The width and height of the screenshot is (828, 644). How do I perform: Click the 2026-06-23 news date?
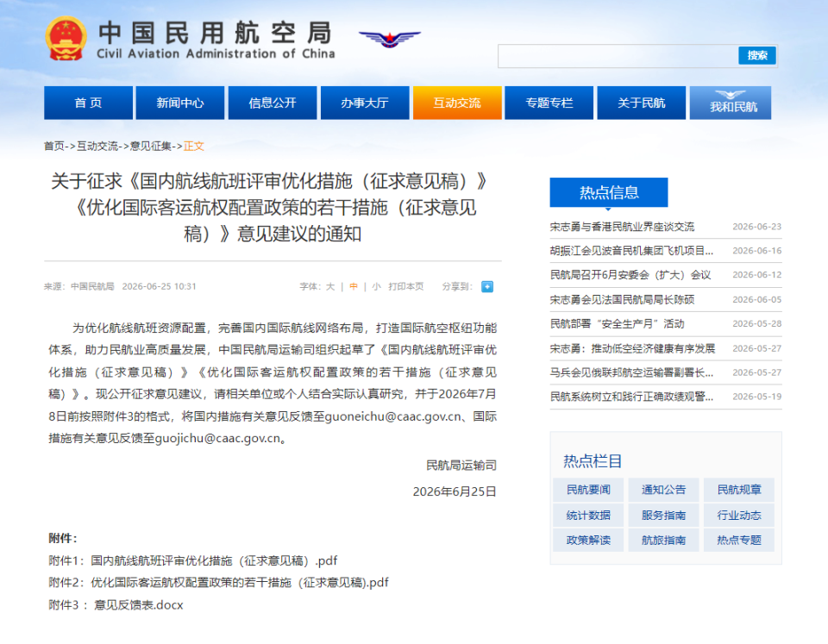pos(756,227)
